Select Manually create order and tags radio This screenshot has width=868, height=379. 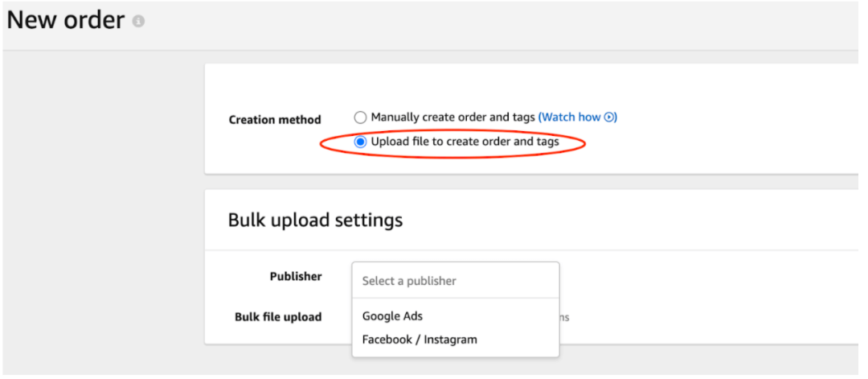pyautogui.click(x=360, y=117)
